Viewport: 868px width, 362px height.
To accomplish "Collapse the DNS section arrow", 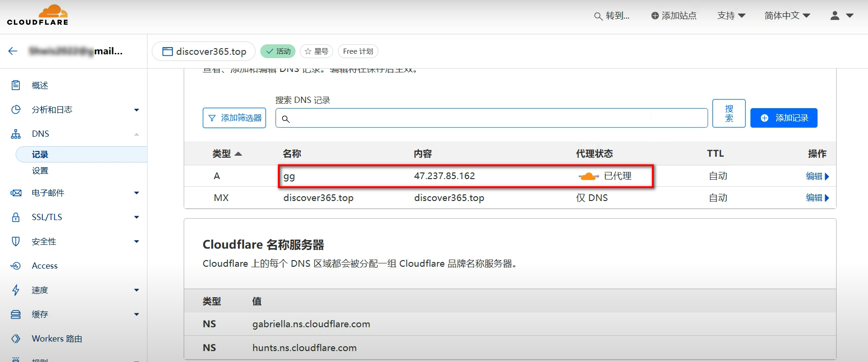I will pyautogui.click(x=137, y=134).
